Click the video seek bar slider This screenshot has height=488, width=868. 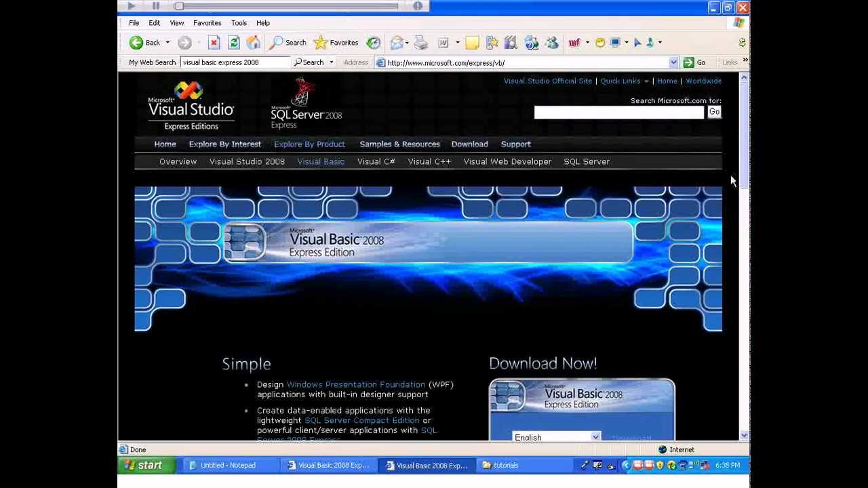(178, 6)
